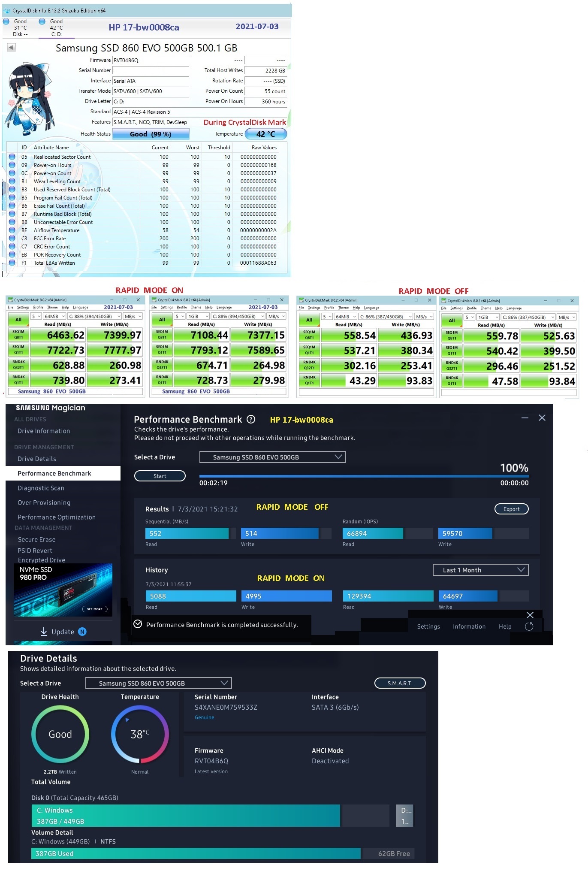Click the Good (99 %) health status button
588x871 pixels.
point(151,134)
